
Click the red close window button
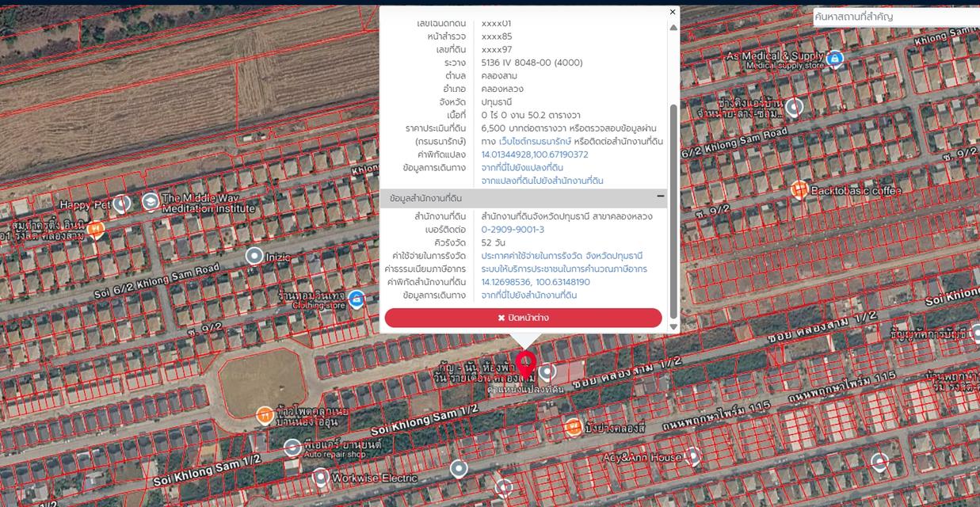523,318
